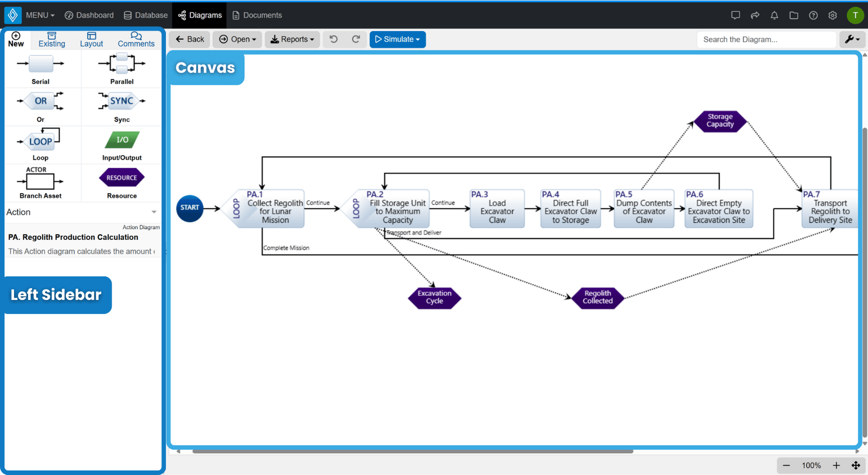Pick the SYNC construct icon
Image resolution: width=868 pixels, height=475 pixels.
coord(122,101)
